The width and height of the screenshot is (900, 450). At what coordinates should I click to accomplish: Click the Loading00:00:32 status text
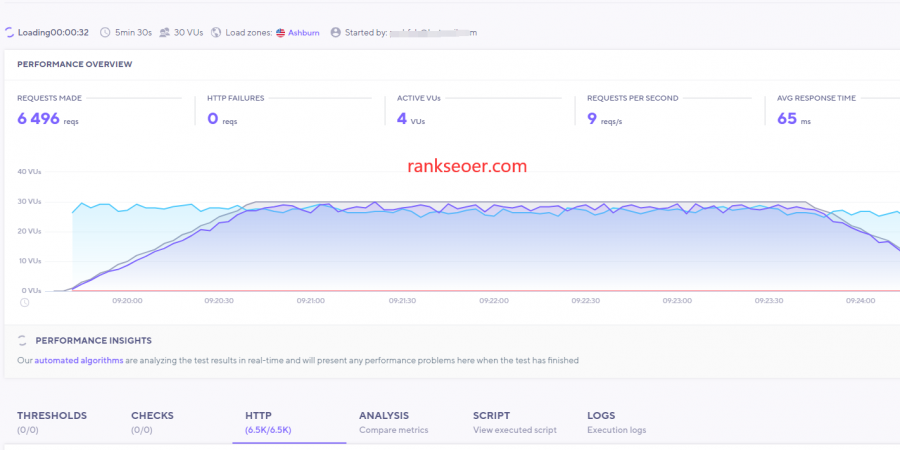(53, 33)
